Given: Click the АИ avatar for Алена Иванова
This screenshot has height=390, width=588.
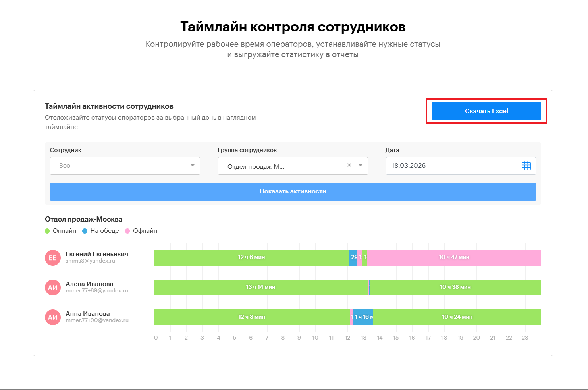Looking at the screenshot, I should tap(53, 288).
